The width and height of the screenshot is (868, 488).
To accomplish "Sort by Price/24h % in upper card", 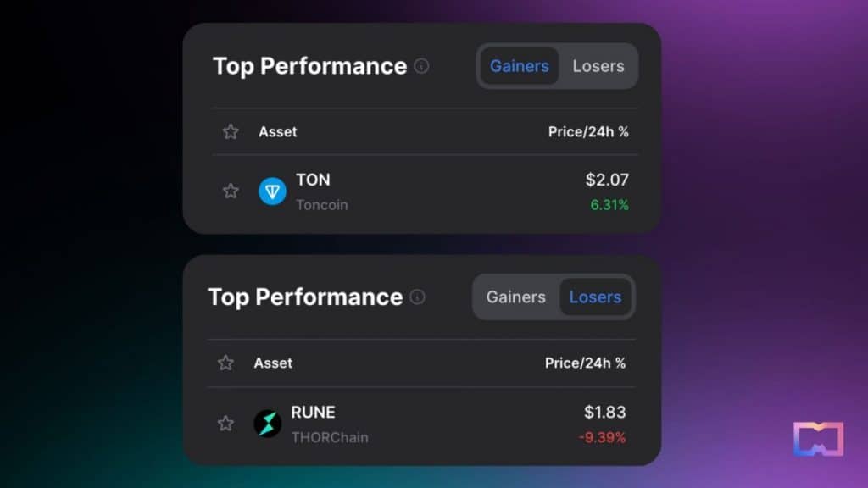I will click(588, 131).
